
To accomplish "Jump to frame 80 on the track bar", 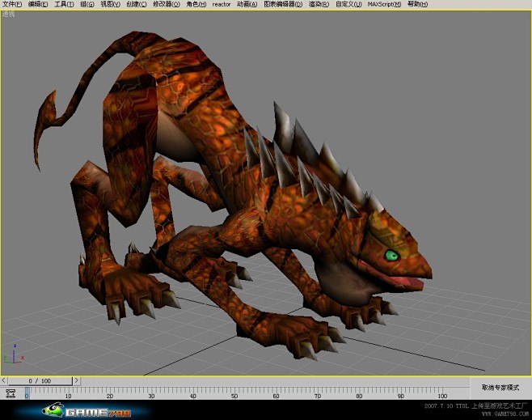I will (359, 396).
